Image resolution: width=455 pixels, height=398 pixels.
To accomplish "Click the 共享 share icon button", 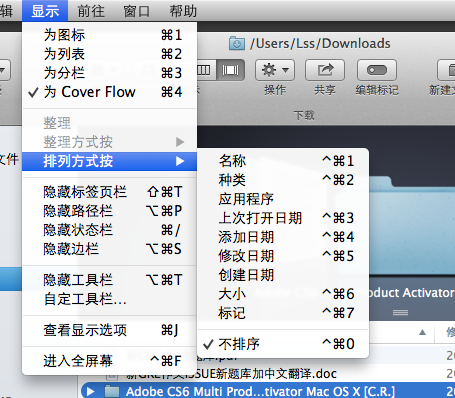I will coord(325,70).
